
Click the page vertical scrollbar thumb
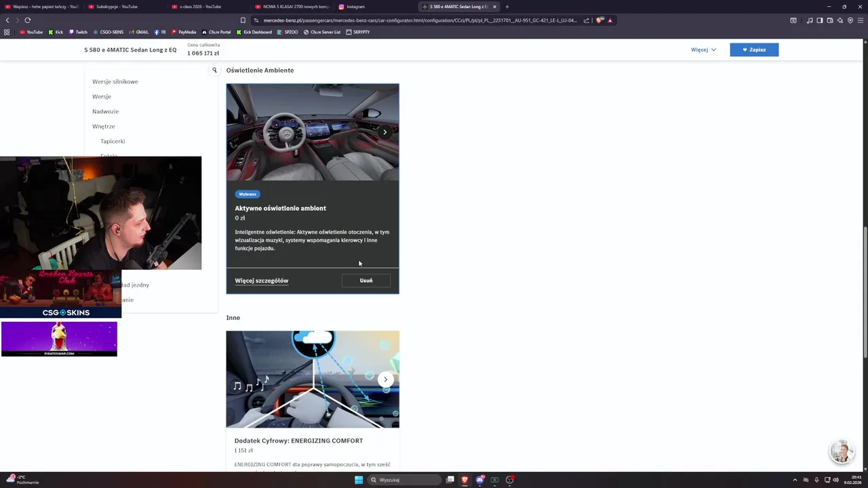(865, 292)
